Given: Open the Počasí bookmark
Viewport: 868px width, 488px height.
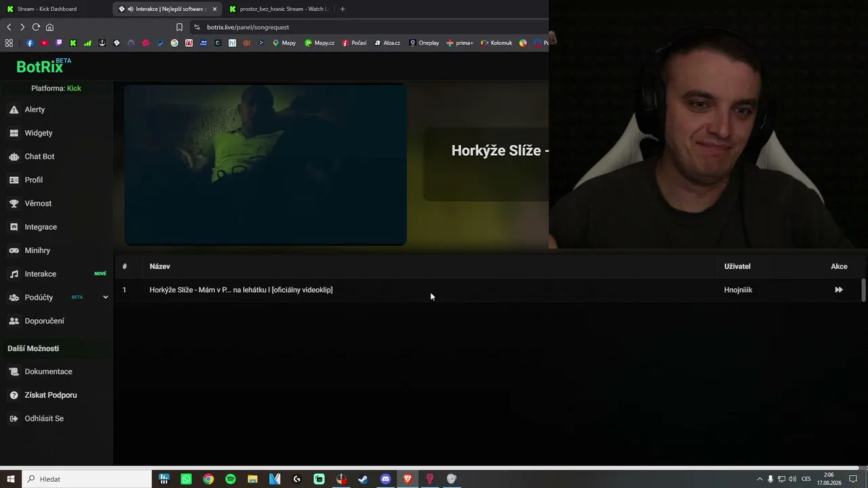Looking at the screenshot, I should click(355, 43).
